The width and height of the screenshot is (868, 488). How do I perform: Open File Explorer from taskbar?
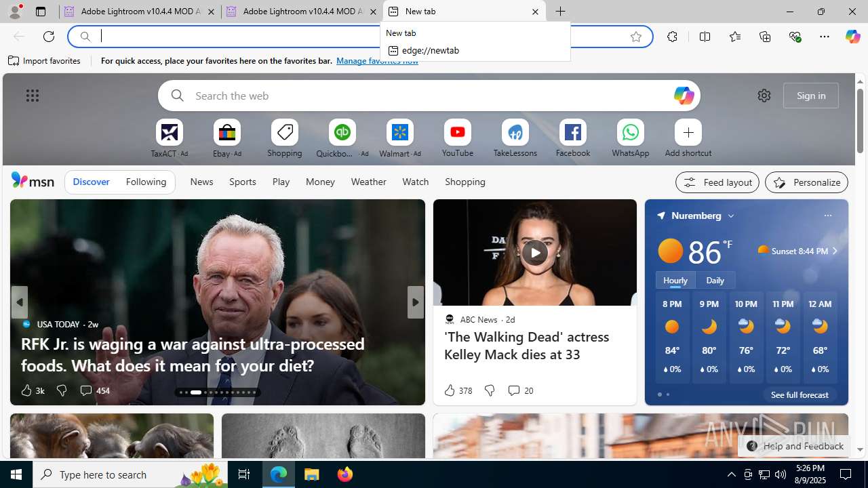point(312,474)
